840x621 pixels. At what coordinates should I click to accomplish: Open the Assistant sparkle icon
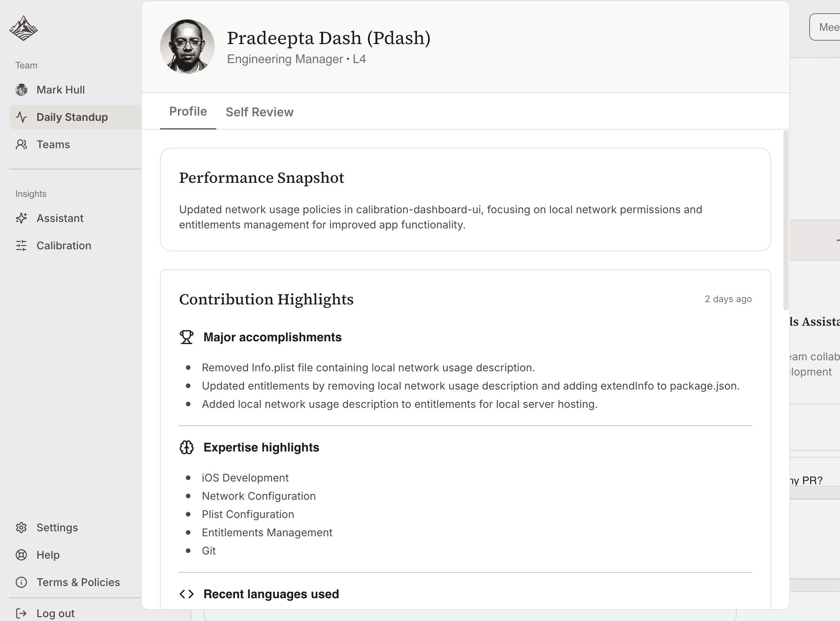point(22,218)
